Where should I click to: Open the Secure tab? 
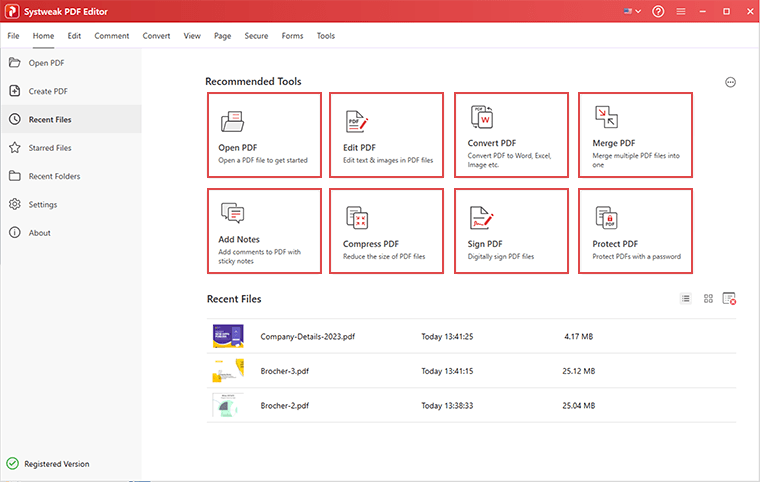256,36
